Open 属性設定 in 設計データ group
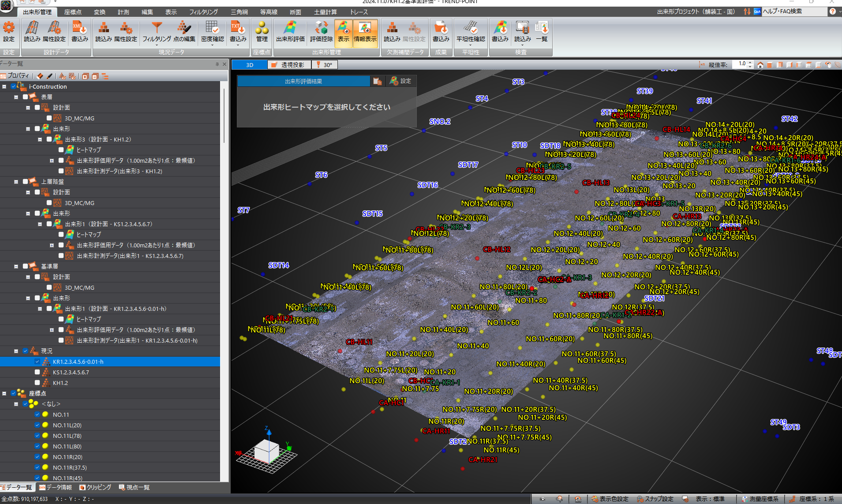The image size is (842, 504). click(54, 31)
